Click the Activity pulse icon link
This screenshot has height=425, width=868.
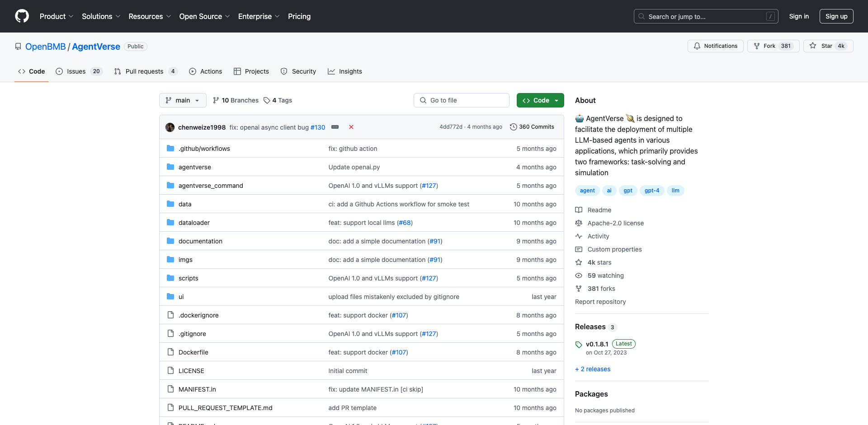(579, 236)
